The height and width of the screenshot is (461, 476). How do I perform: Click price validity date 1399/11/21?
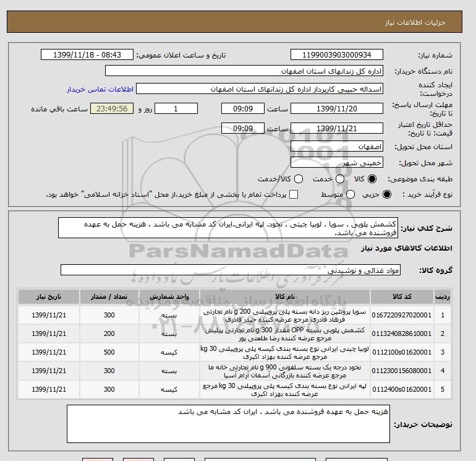coord(337,128)
